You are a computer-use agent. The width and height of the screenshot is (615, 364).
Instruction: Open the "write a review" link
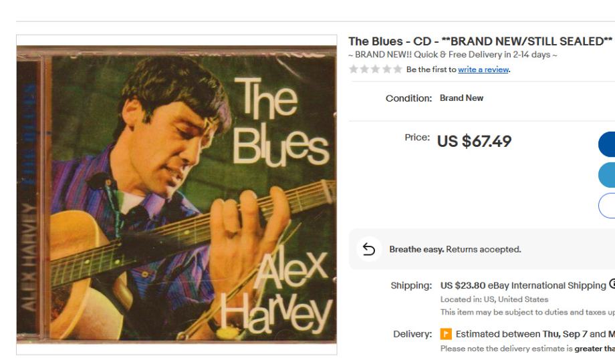pos(483,69)
